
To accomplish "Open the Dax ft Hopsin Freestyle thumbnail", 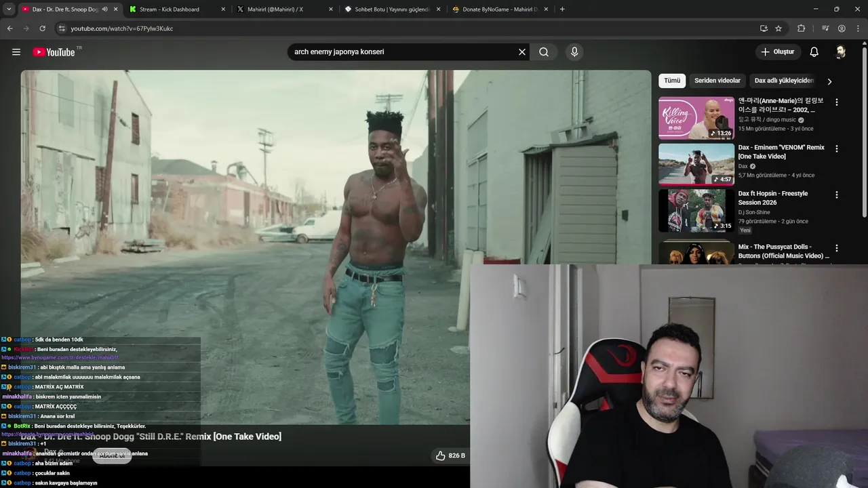I will point(696,210).
